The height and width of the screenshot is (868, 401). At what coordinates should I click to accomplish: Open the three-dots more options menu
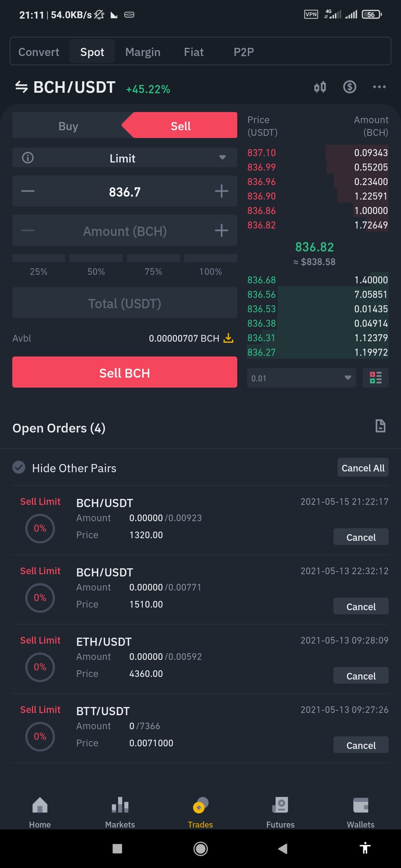tap(379, 87)
